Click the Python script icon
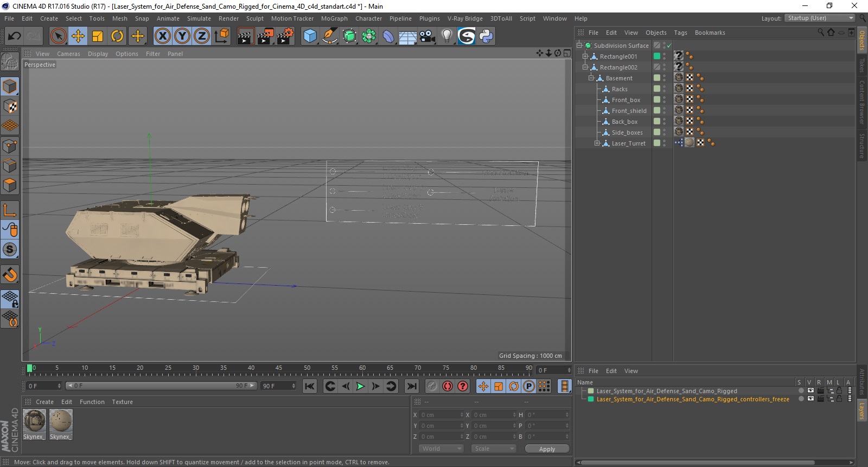868x467 pixels. coord(486,36)
